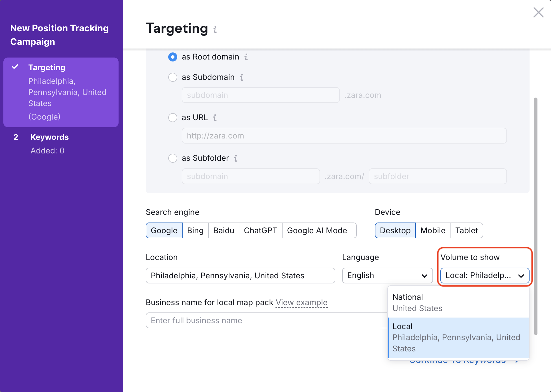Click the info icon next to as Subdomain

click(242, 77)
